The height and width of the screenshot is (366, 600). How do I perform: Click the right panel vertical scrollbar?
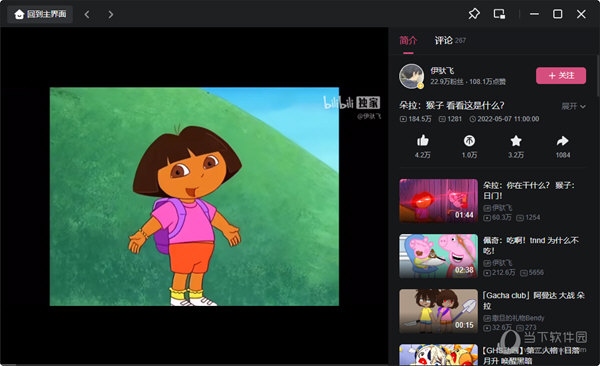[x=598, y=76]
